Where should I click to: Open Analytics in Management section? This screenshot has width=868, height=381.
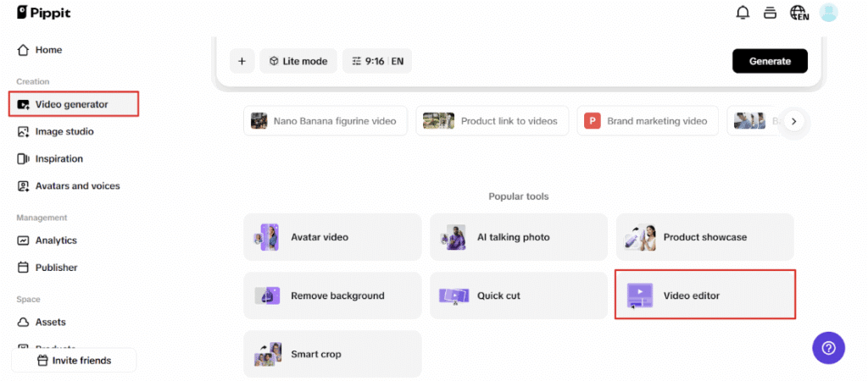55,240
